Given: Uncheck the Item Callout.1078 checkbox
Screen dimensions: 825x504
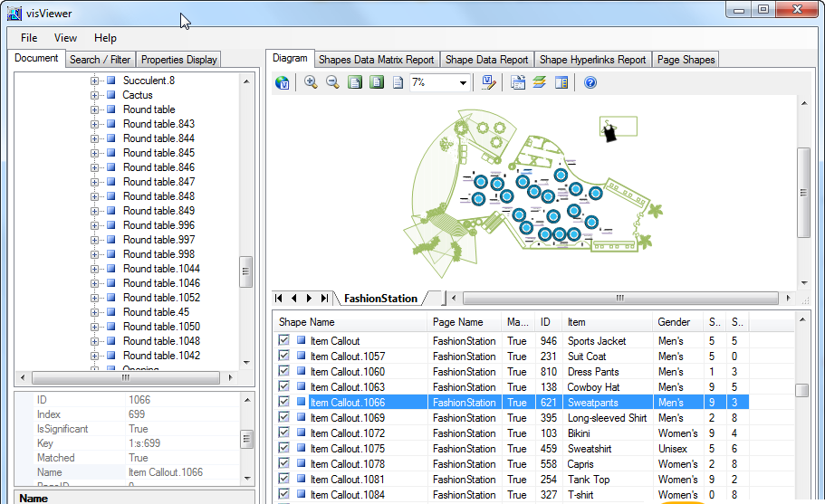Looking at the screenshot, I should [284, 463].
